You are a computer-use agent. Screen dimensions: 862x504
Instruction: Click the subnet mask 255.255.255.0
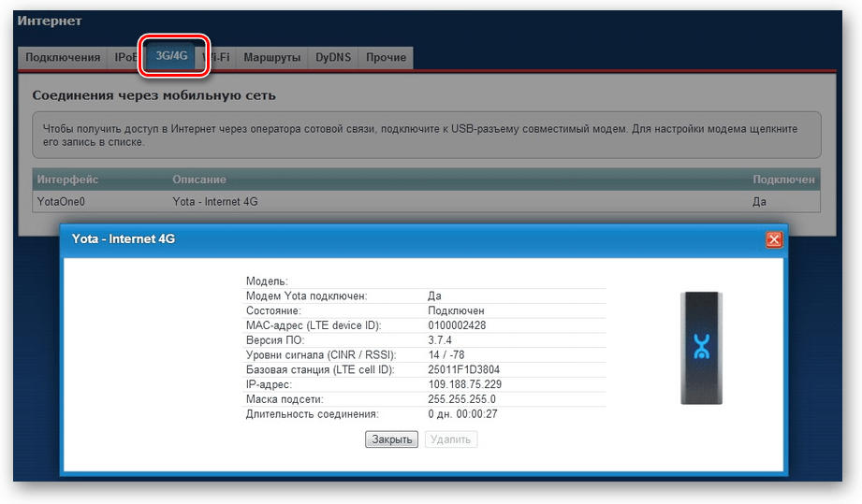coord(461,399)
